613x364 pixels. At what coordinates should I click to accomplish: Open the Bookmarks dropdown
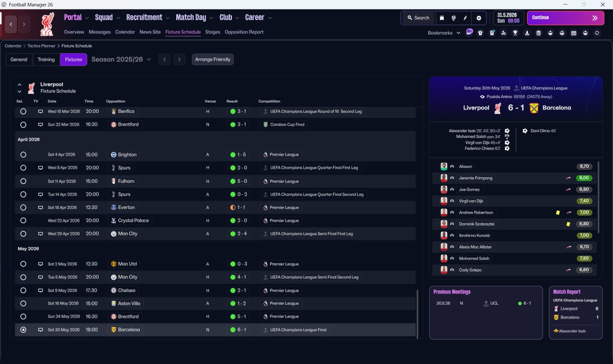tap(444, 33)
